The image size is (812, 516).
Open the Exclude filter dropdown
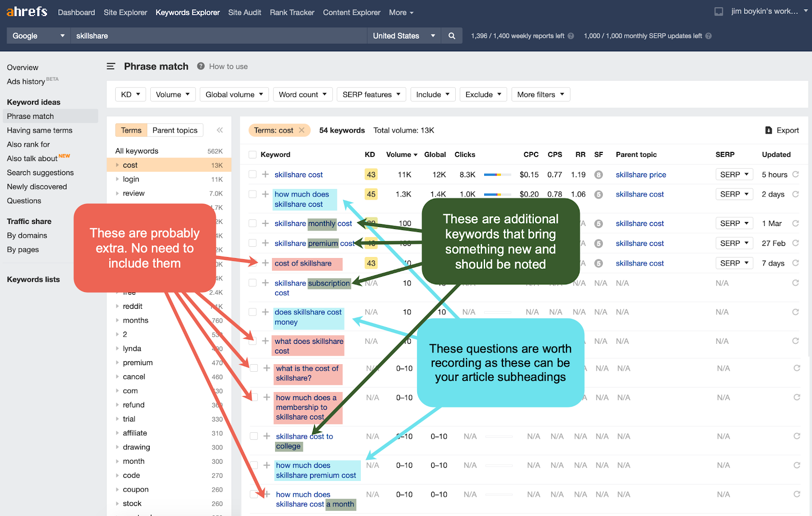[x=483, y=94]
